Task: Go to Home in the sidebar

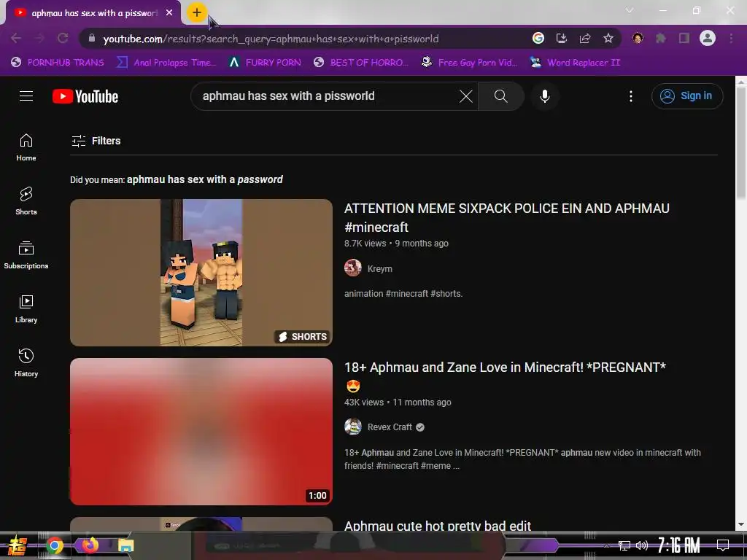Action: tap(26, 147)
